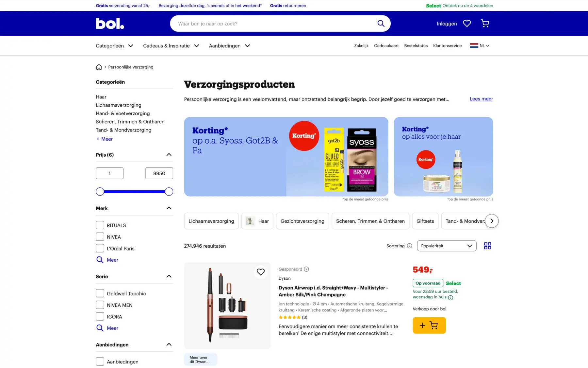Open the Aanbiedingen navigation menu
The image size is (588, 368).
pos(229,46)
